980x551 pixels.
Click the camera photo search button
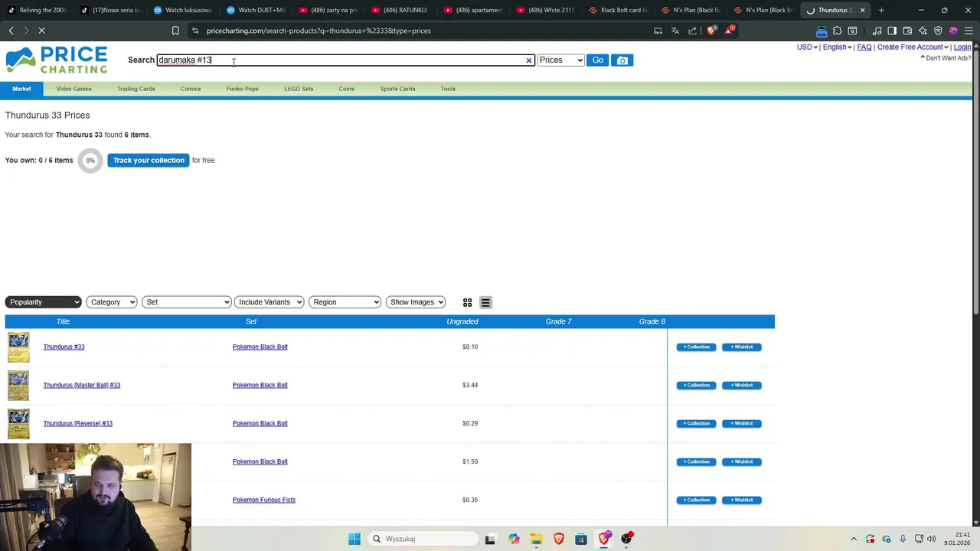coord(622,60)
